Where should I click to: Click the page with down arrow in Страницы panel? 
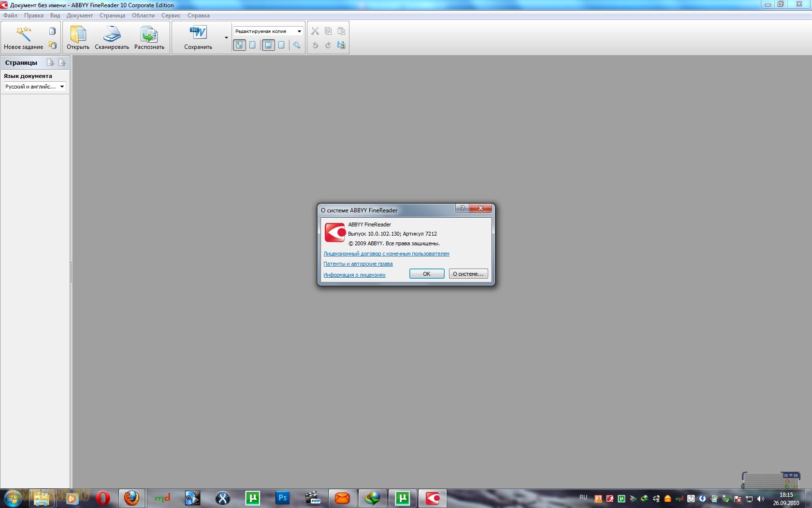50,62
